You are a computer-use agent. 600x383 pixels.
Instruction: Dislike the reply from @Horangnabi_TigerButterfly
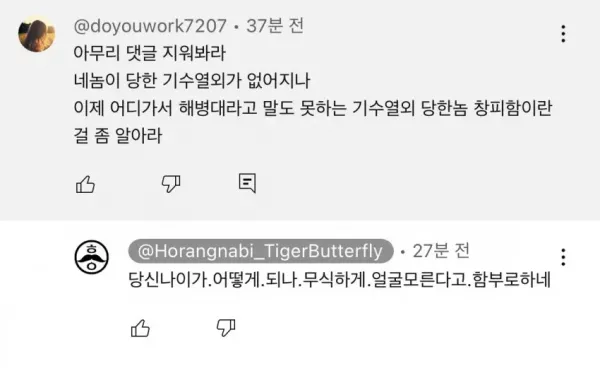click(x=226, y=328)
